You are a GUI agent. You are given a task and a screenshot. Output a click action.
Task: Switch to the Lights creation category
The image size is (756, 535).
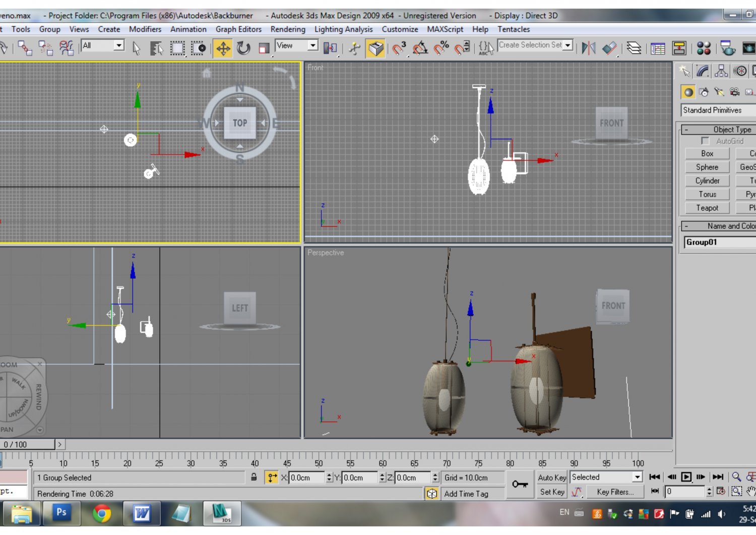pyautogui.click(x=719, y=92)
